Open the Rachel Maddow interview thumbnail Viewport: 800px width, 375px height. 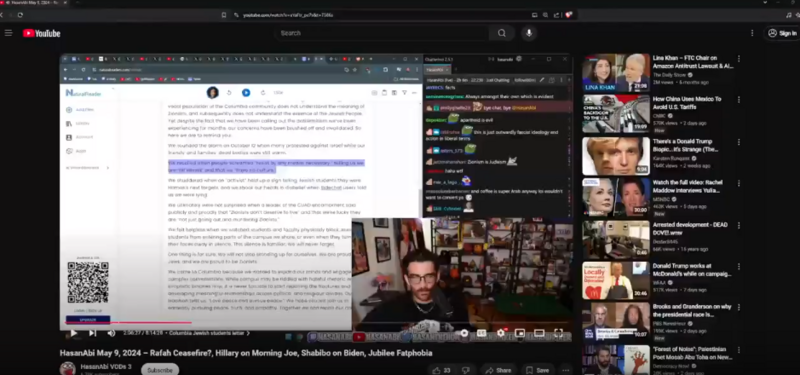click(x=616, y=197)
